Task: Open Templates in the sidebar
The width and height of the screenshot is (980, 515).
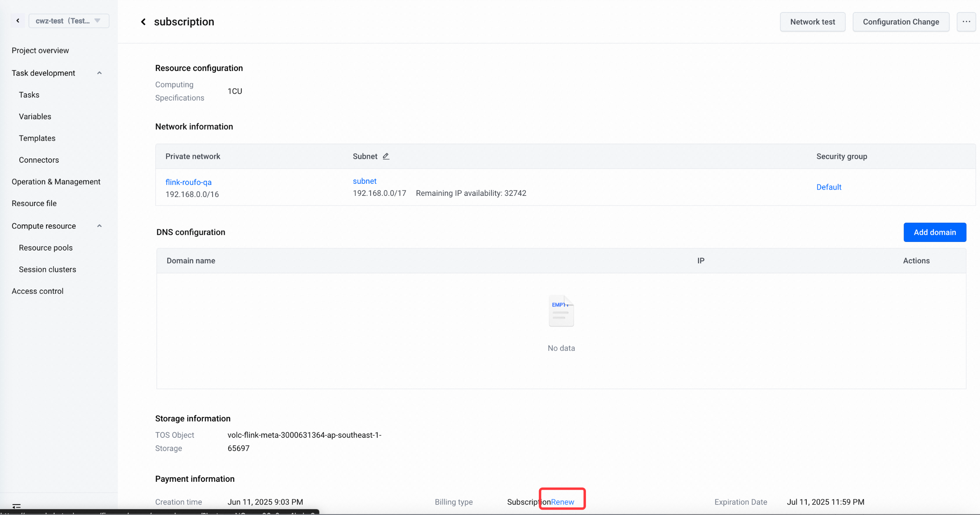Action: (37, 138)
